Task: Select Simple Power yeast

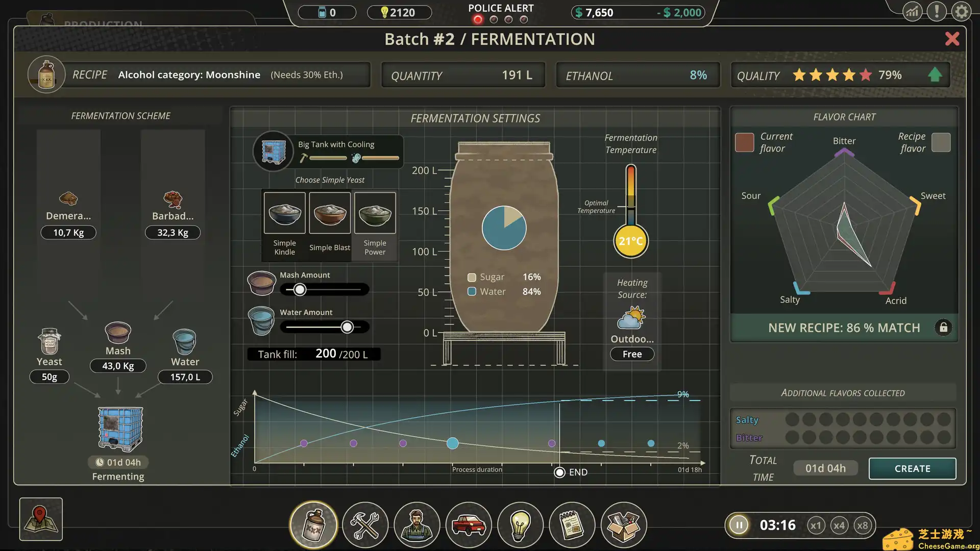Action: [375, 213]
